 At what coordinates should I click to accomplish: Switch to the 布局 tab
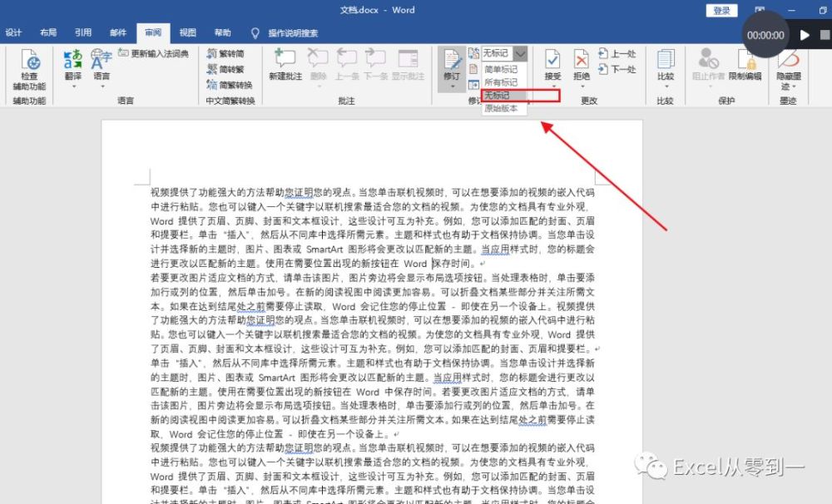48,33
